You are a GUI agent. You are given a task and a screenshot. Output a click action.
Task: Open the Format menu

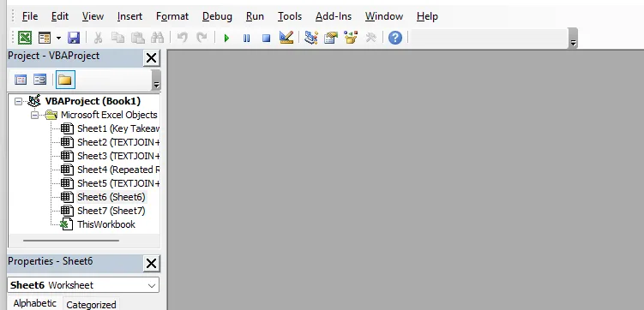(x=172, y=16)
